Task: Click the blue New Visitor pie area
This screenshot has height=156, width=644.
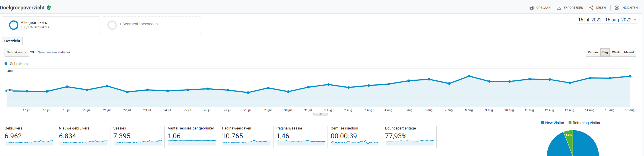Action: (586, 145)
